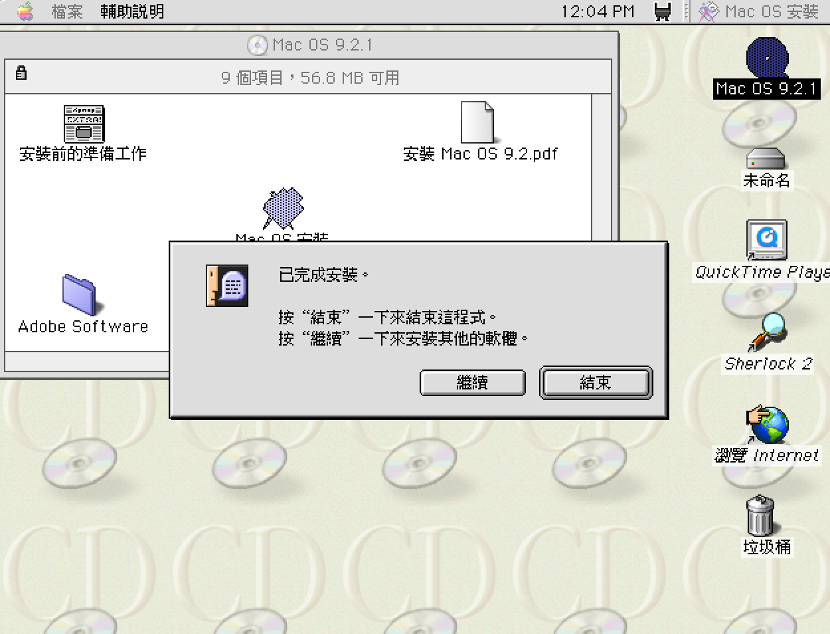This screenshot has height=634, width=830.
Task: Select the 瀏覽 Internet desktop icon
Action: (768, 425)
